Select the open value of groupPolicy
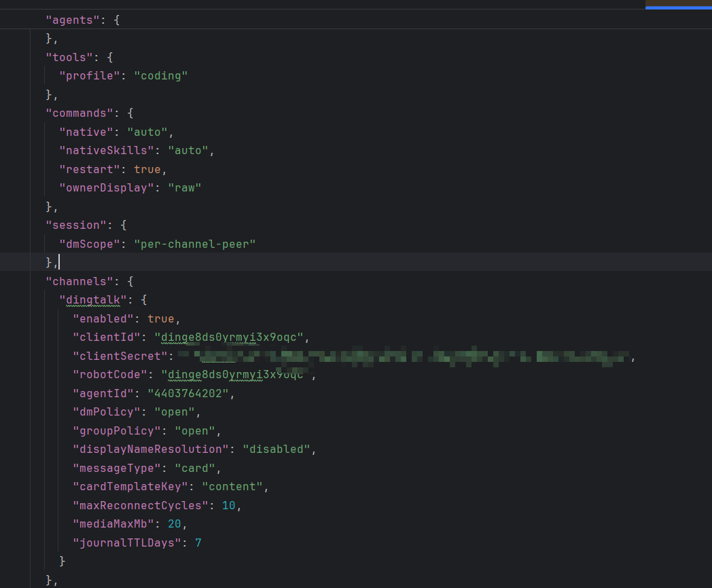Screen dimensions: 712x588 [x=195, y=431]
